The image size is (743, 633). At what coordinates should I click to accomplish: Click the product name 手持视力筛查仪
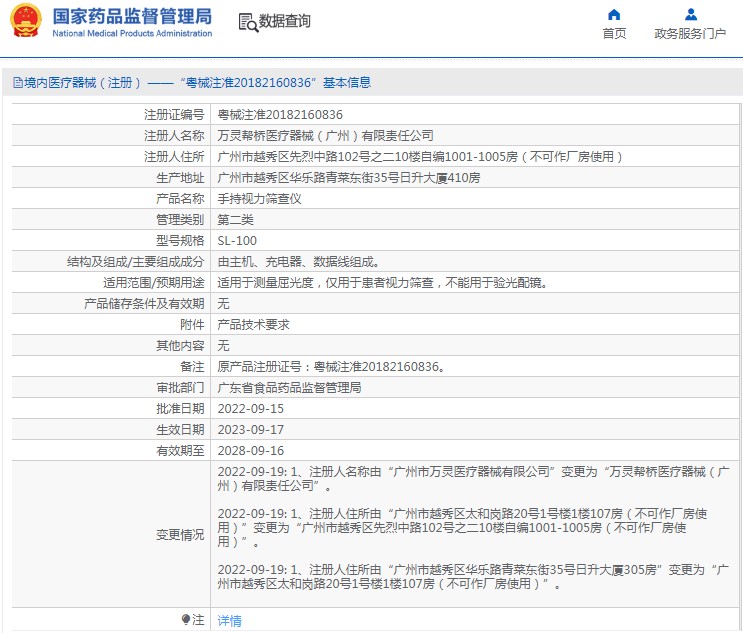(x=260, y=199)
